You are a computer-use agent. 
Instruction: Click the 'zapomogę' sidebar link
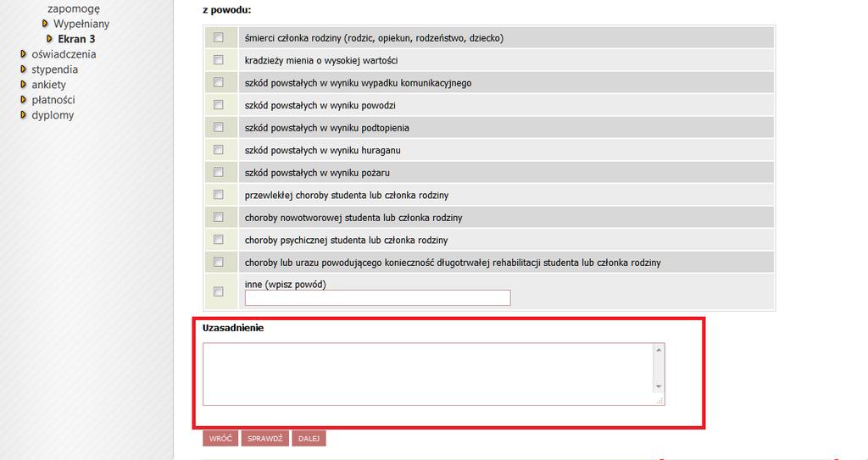[x=74, y=8]
